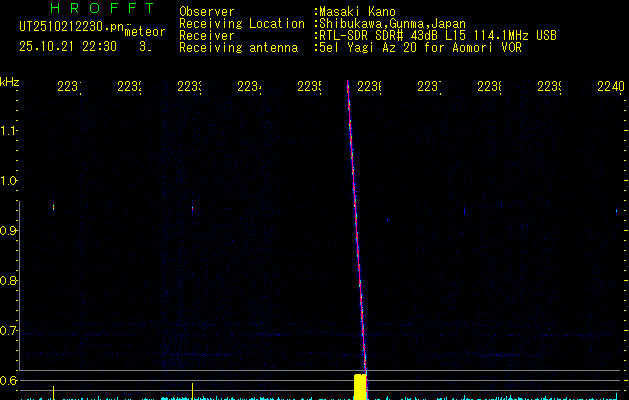Select the 1.0 kHz axis tick label
This screenshot has height=400, width=629.
tap(10, 181)
